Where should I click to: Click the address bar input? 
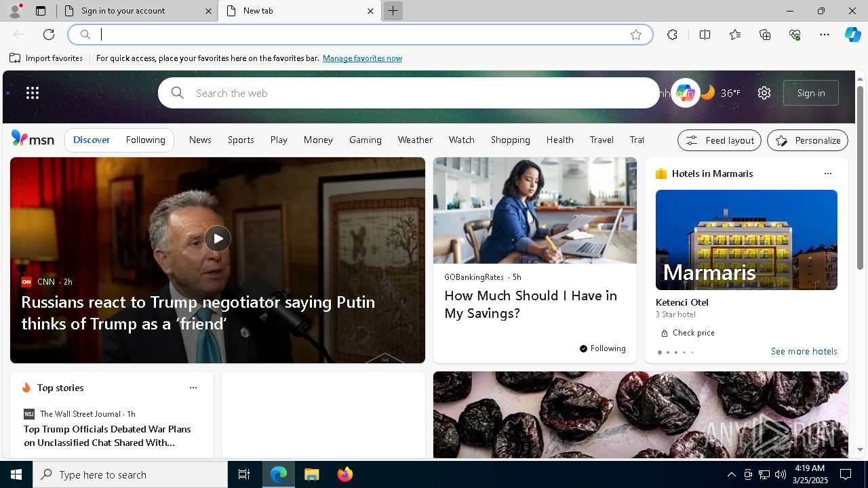pyautogui.click(x=359, y=35)
